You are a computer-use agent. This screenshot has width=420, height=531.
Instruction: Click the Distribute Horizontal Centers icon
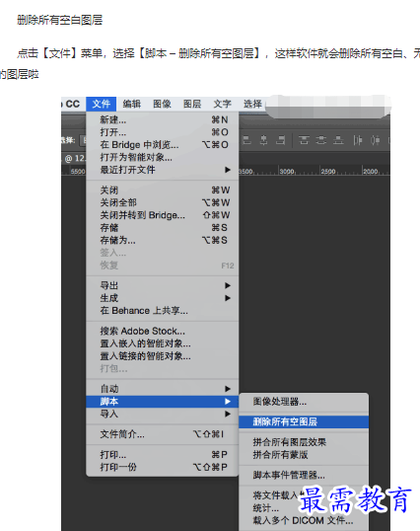click(x=375, y=140)
